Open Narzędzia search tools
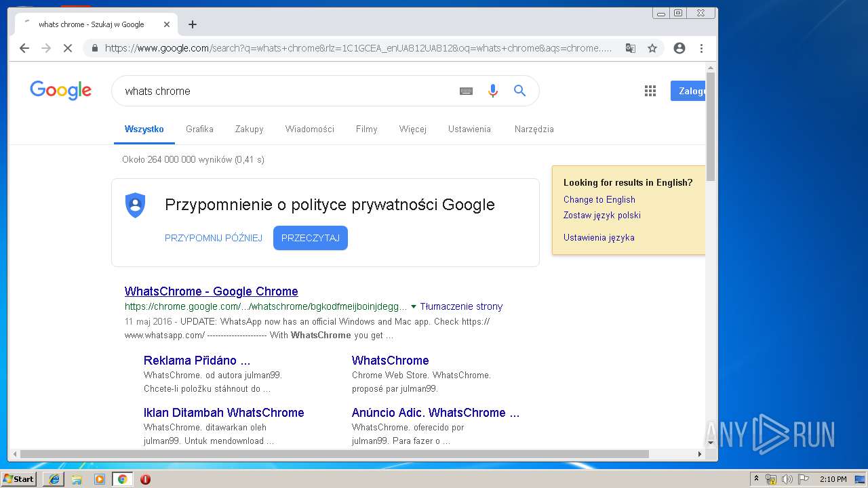The height and width of the screenshot is (488, 868). (534, 129)
